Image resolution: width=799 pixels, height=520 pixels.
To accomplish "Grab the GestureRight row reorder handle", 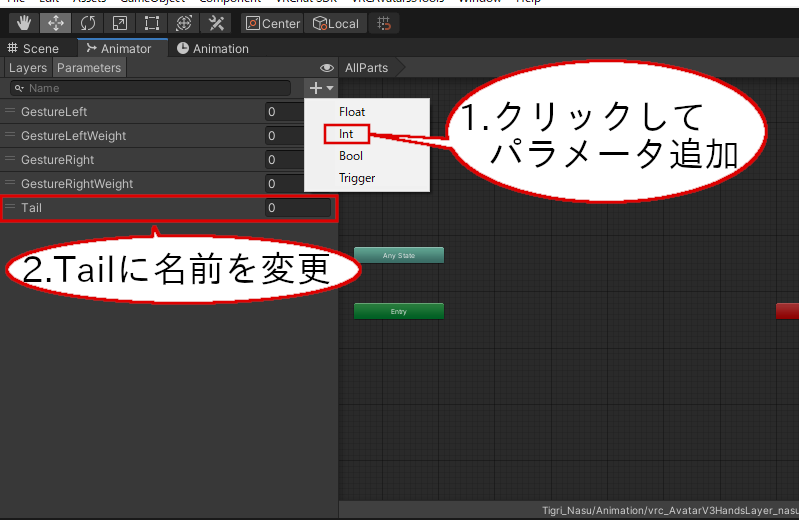I will click(x=10, y=159).
